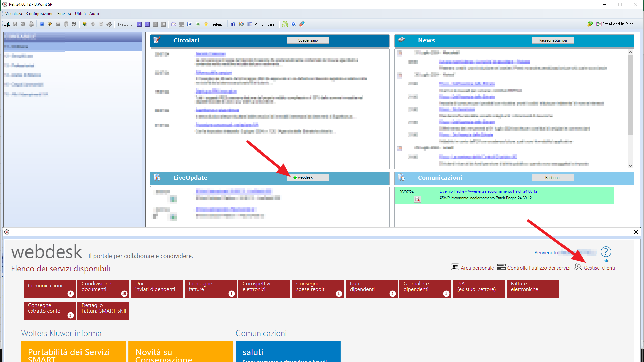Click the LiveUpdate panel header icon
The height and width of the screenshot is (362, 644).
coord(157,177)
